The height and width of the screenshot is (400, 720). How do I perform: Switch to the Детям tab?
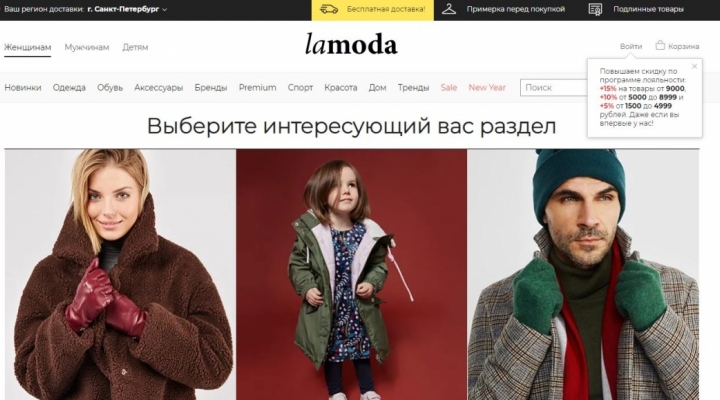(135, 47)
